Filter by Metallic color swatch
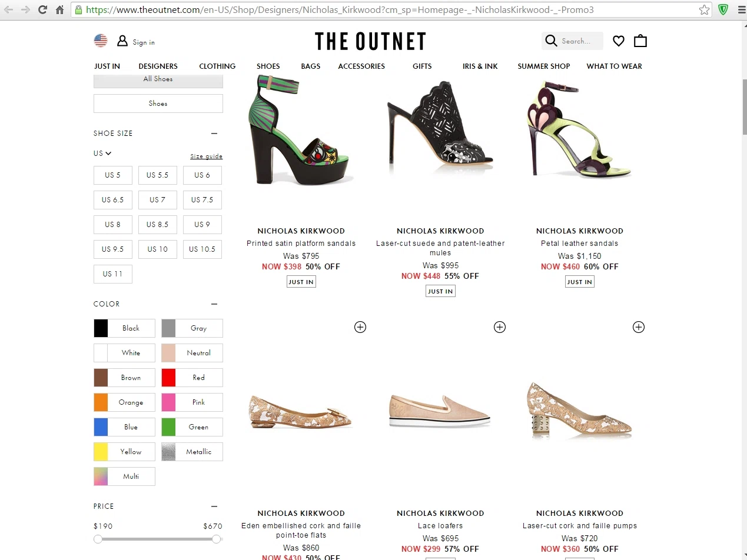Viewport: 747px width, 560px height. (192, 452)
